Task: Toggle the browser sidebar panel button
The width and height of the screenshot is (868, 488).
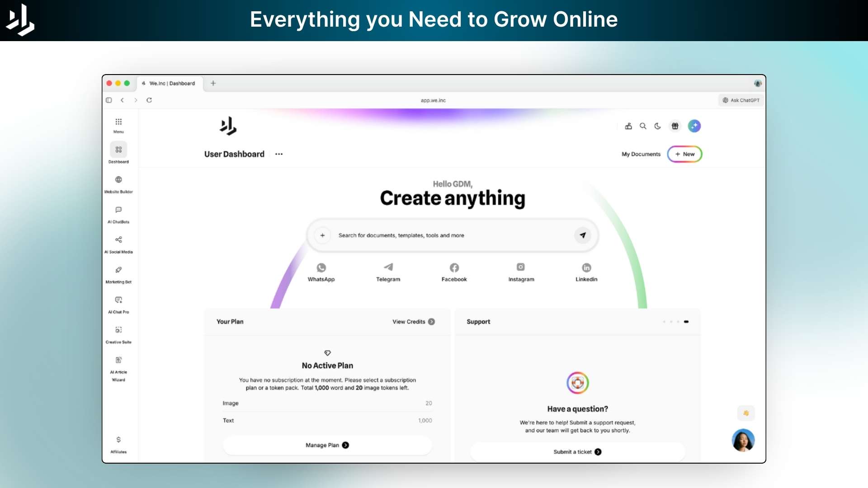Action: (x=109, y=100)
